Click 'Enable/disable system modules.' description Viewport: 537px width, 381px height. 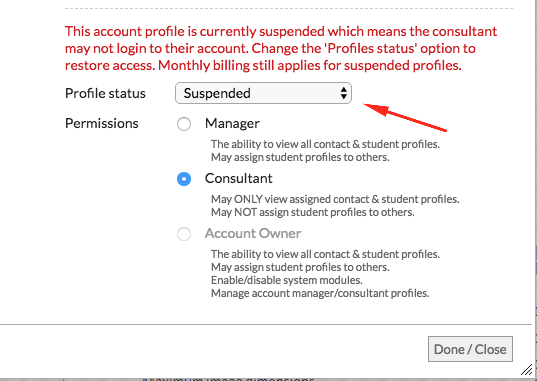[287, 280]
